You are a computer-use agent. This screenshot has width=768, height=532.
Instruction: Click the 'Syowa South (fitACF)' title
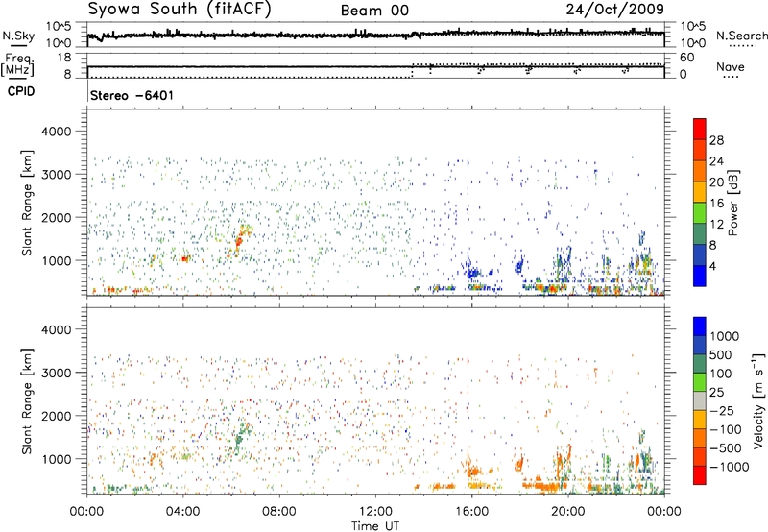(180, 10)
